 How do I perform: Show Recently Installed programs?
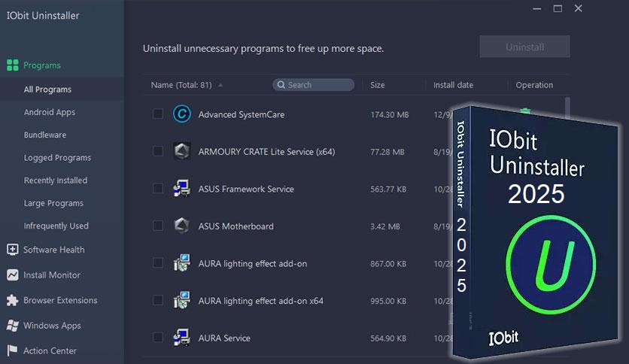coord(56,180)
